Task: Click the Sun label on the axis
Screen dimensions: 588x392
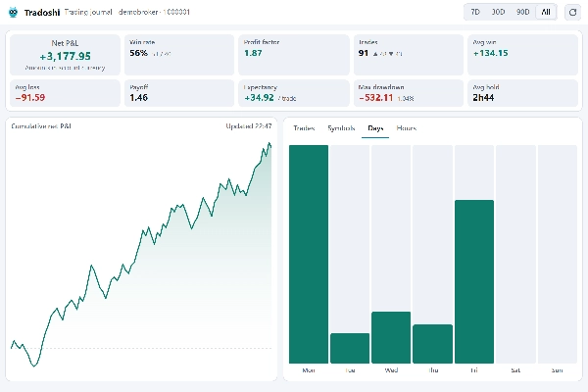Action: coord(558,370)
